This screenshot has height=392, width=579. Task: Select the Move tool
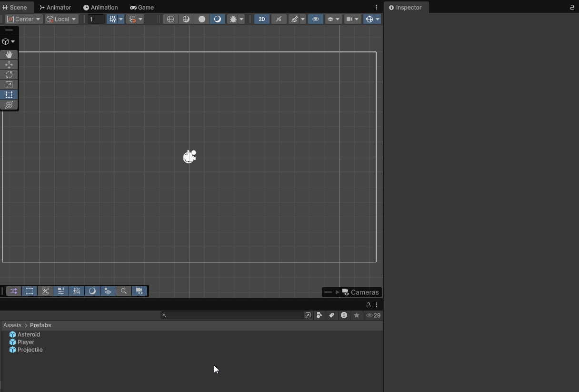pos(9,65)
